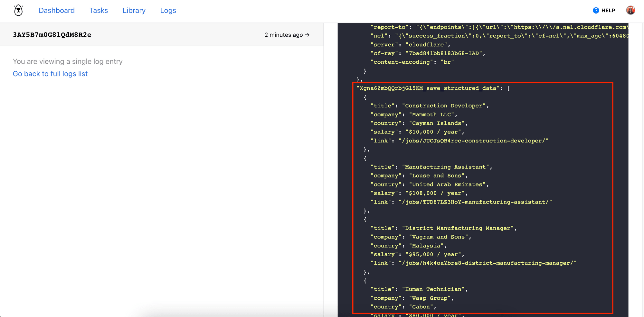Select the "Wasp Group" company entry
This screenshot has height=317, width=644.
tap(430, 298)
